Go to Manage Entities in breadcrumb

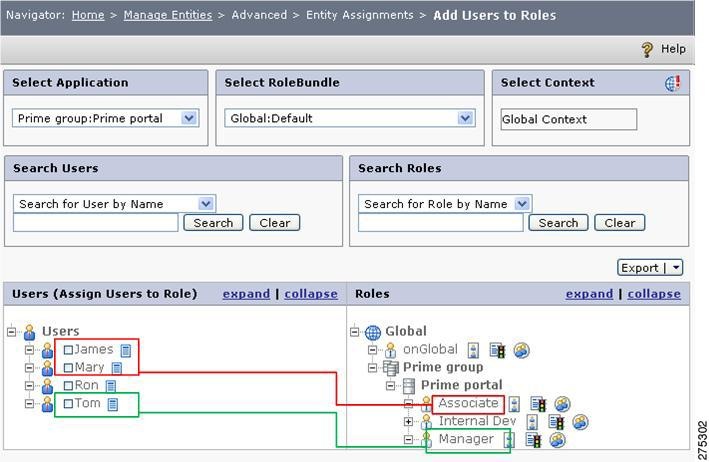click(168, 15)
